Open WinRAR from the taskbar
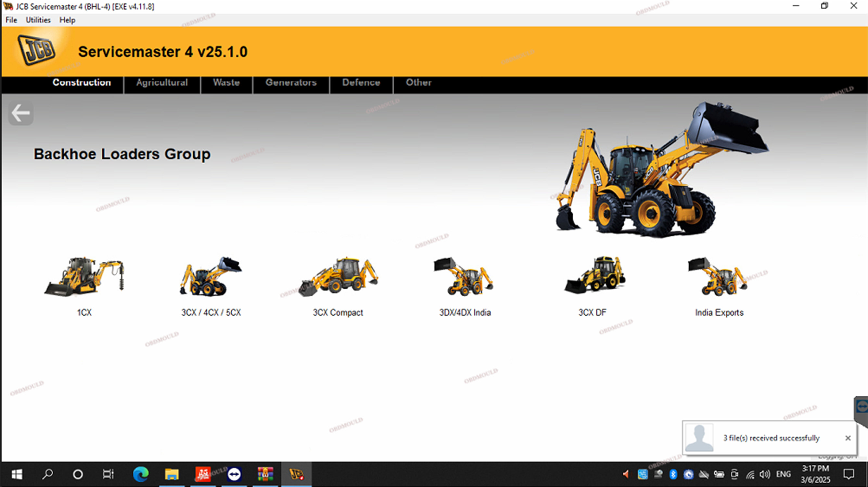Screen dimensions: 868x487 (265, 474)
